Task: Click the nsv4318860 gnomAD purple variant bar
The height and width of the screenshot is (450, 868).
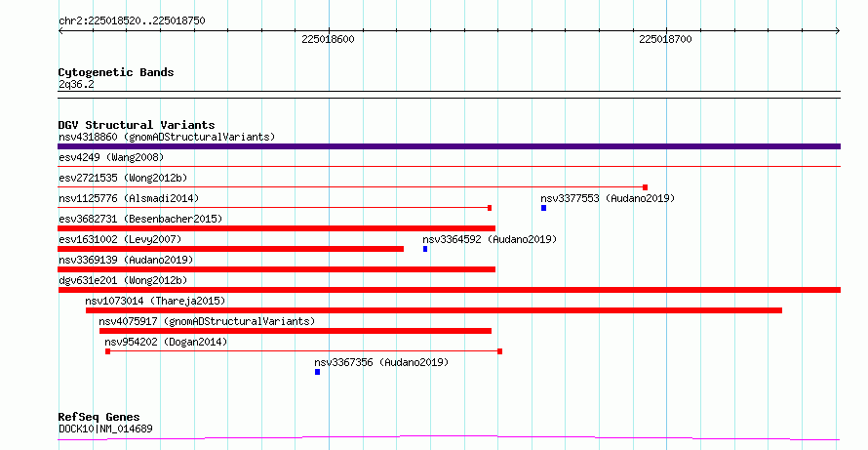Action: (449, 146)
